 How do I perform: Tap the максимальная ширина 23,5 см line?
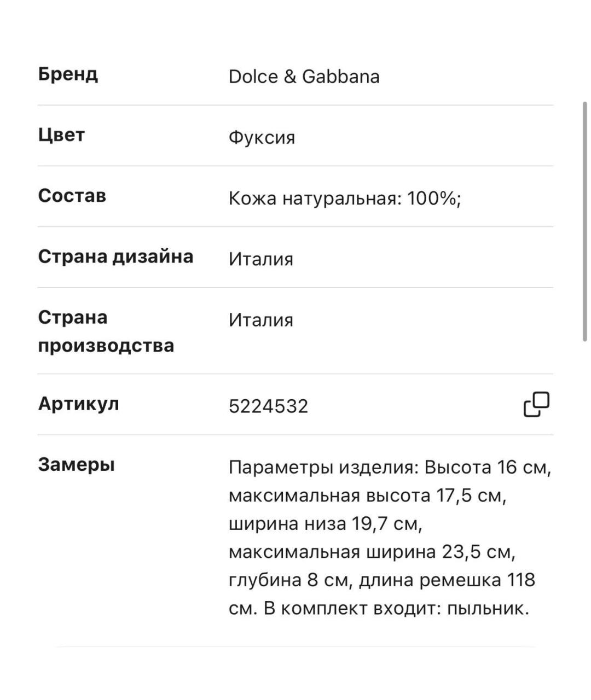372,552
